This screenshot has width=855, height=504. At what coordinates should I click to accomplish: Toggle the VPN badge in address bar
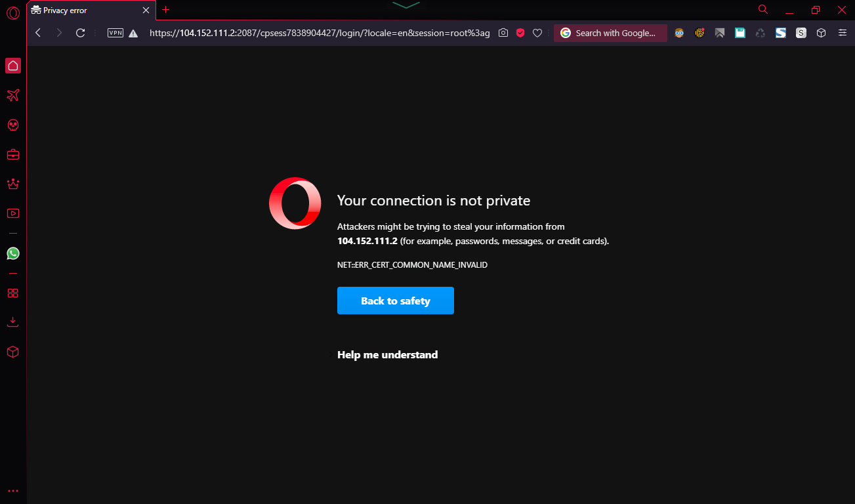click(115, 33)
